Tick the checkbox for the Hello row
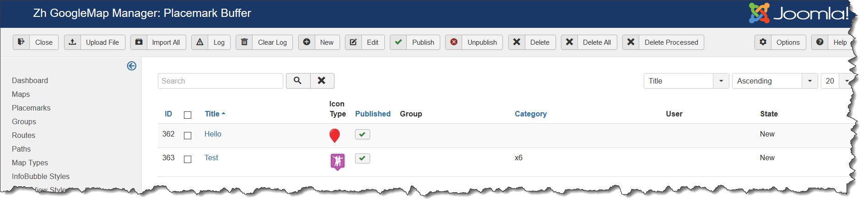 (188, 136)
